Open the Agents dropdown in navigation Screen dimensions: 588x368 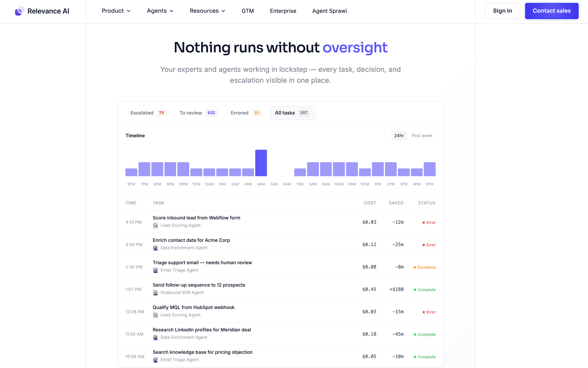[160, 11]
